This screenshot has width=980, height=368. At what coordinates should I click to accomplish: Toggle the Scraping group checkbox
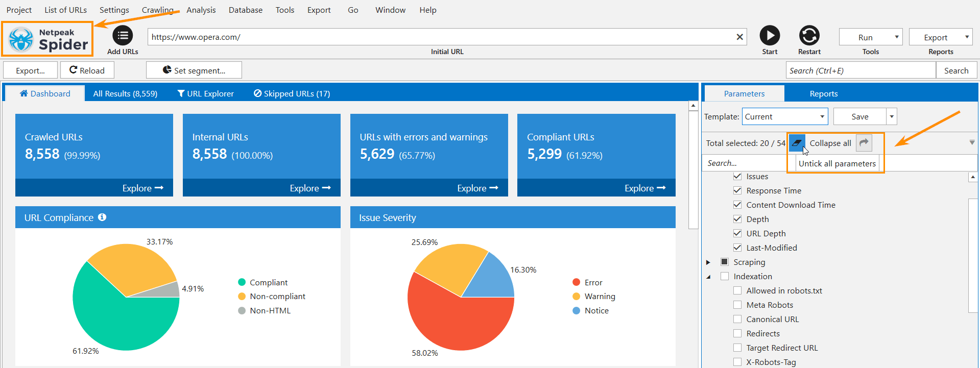[725, 262]
